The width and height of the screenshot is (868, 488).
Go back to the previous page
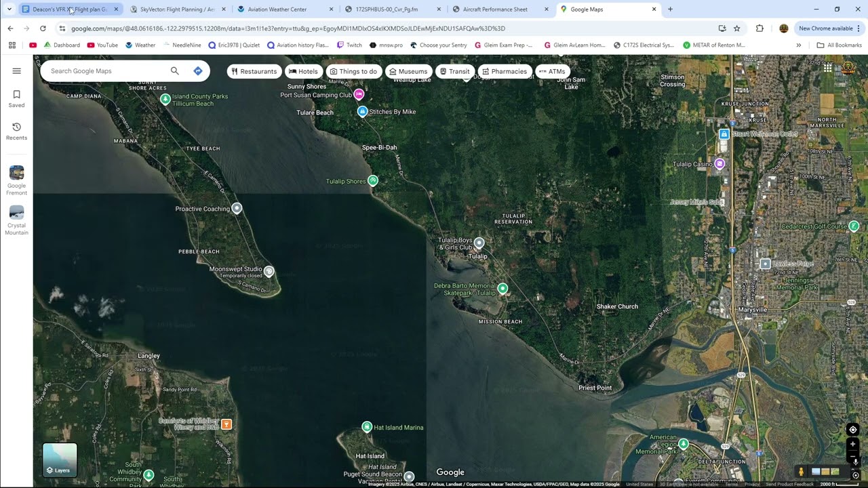10,28
